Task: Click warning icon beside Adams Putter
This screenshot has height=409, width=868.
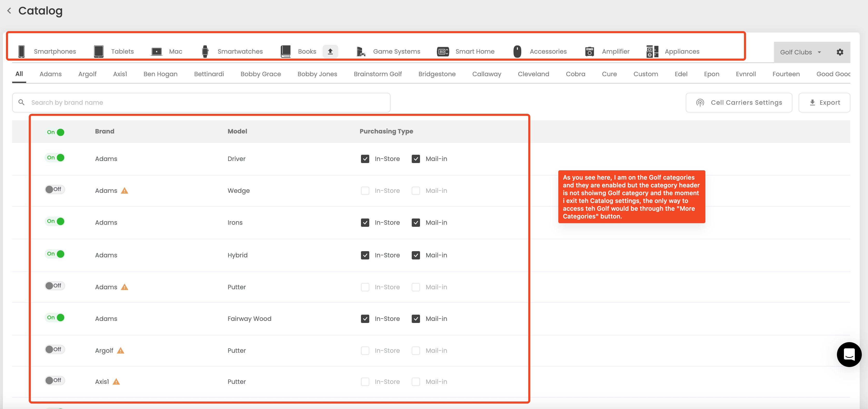Action: click(125, 287)
